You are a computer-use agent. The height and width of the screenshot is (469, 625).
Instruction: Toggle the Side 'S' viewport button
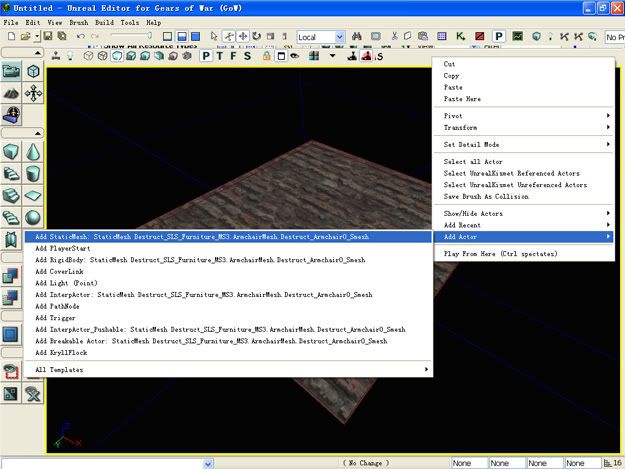pos(246,56)
